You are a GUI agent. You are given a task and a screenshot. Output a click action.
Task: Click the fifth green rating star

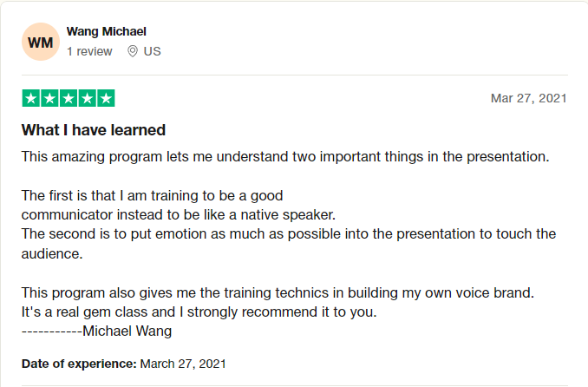pyautogui.click(x=105, y=98)
